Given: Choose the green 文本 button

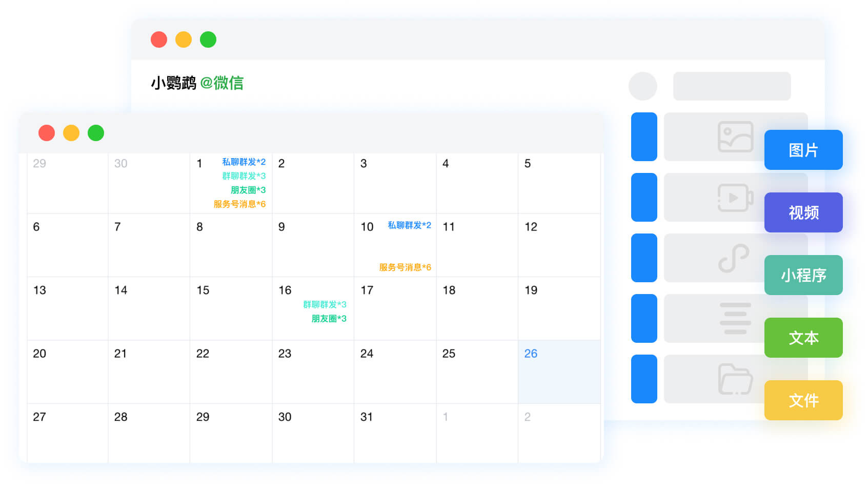Looking at the screenshot, I should tap(803, 338).
